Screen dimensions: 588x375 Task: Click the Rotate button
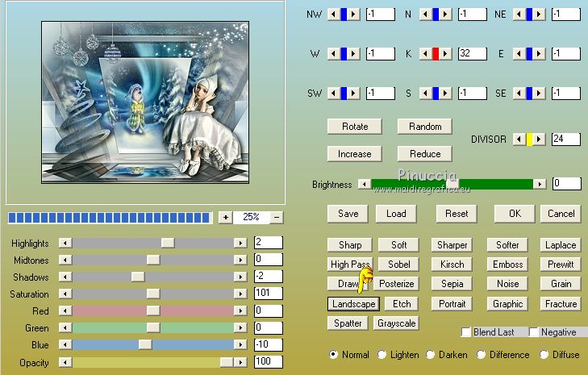(x=355, y=127)
